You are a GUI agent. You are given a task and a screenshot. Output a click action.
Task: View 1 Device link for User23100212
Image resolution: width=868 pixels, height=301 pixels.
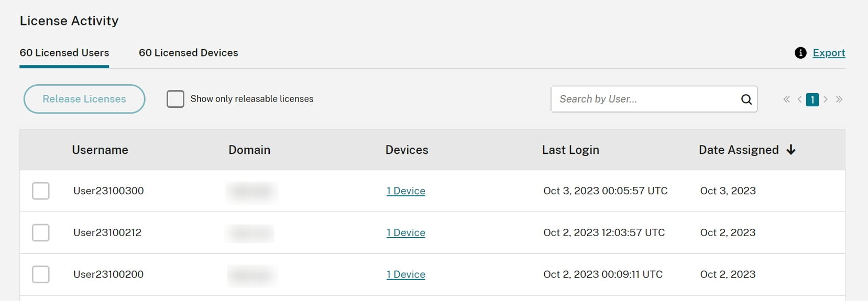(x=405, y=233)
